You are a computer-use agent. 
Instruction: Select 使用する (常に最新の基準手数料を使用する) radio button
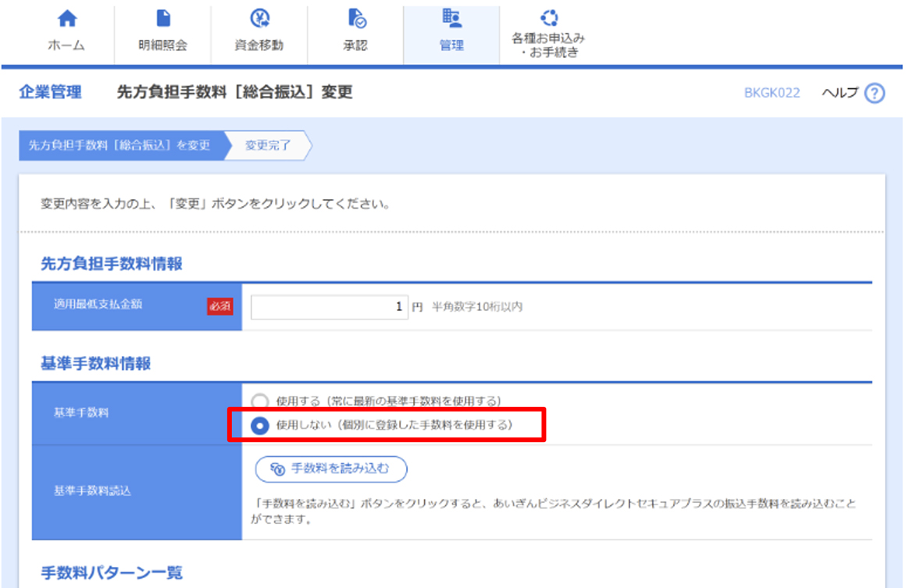pyautogui.click(x=261, y=401)
